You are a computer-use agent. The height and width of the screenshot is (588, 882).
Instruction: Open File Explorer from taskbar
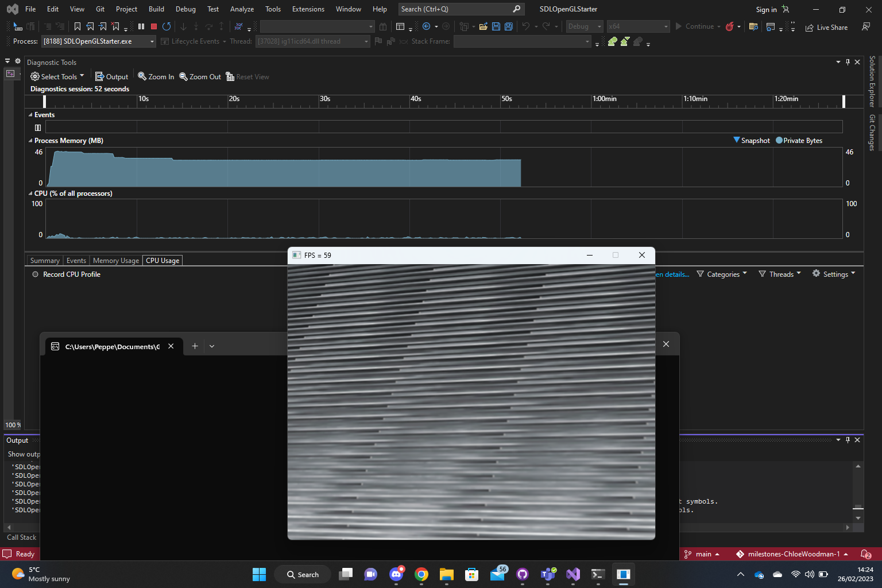click(447, 574)
